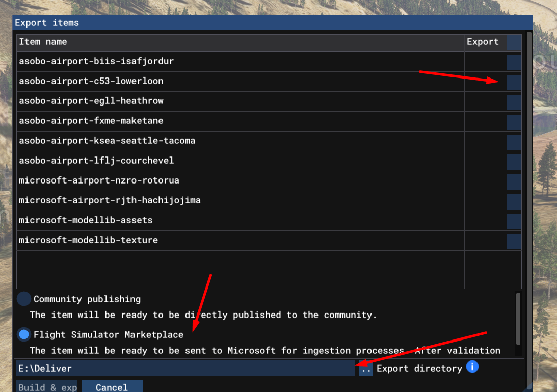Click the E:\Deliver export path field

pos(185,368)
